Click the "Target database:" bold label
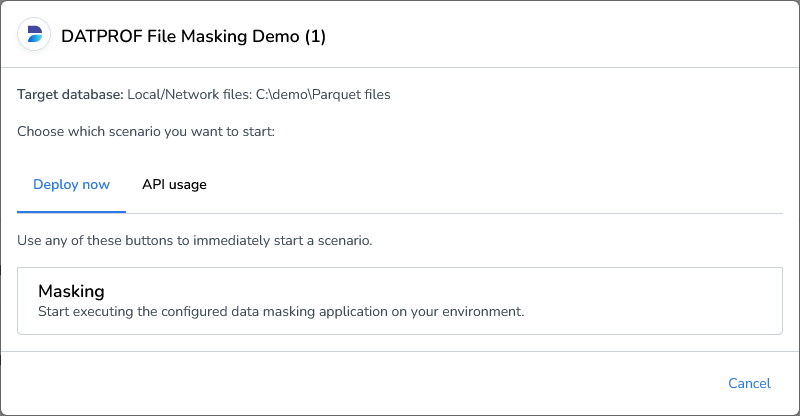 coord(70,95)
